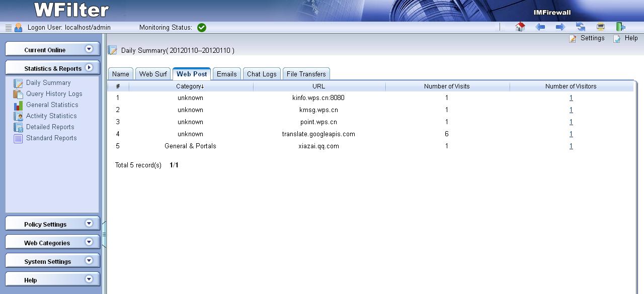The height and width of the screenshot is (294, 644).
Task: Open visitors link for translate.googleapis.com row
Action: [x=571, y=134]
